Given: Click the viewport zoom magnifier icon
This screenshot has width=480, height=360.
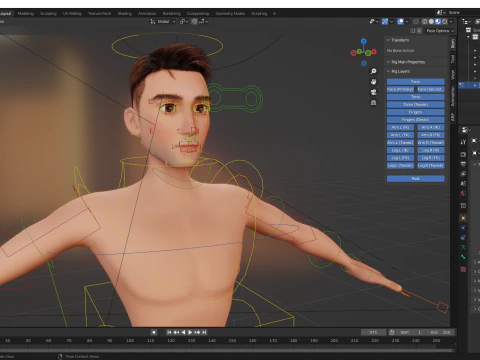Looking at the screenshot, I should pos(374,71).
